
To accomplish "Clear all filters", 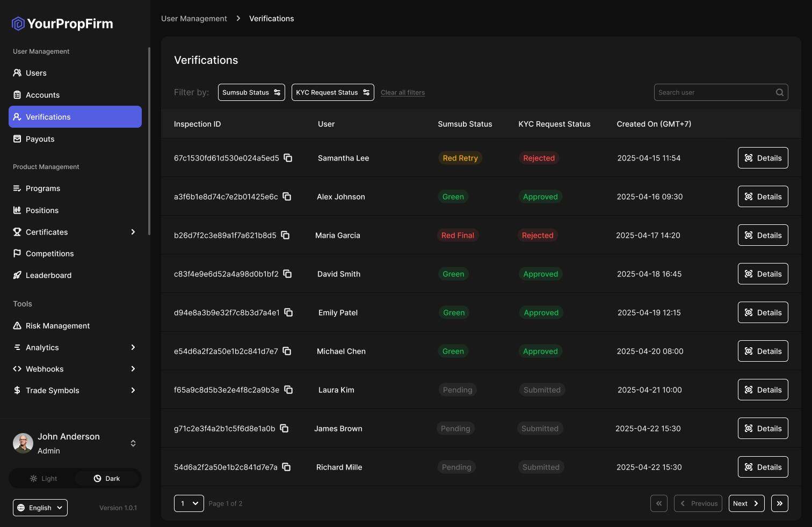I will point(403,93).
